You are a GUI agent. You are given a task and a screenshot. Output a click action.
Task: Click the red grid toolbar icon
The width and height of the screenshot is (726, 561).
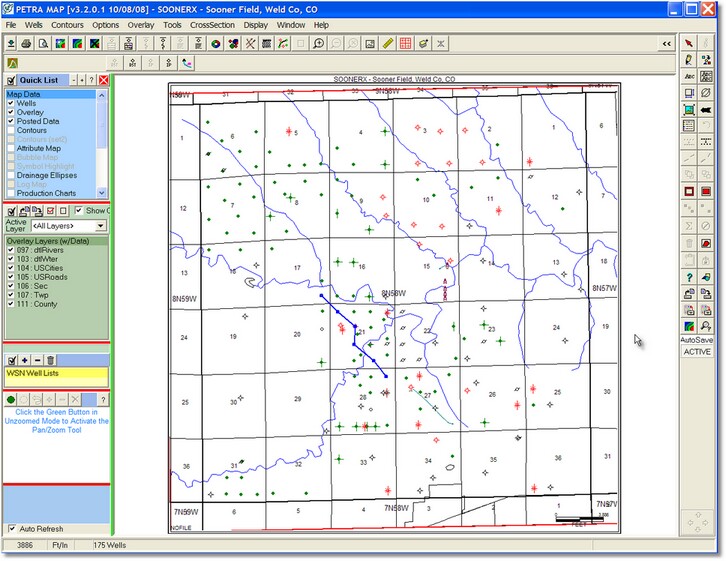coord(405,44)
